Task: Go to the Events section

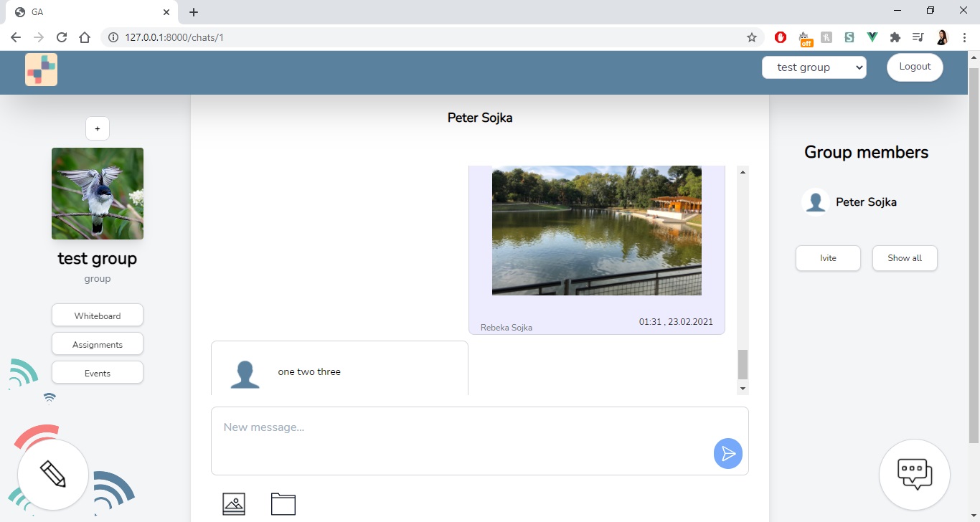Action: click(98, 373)
